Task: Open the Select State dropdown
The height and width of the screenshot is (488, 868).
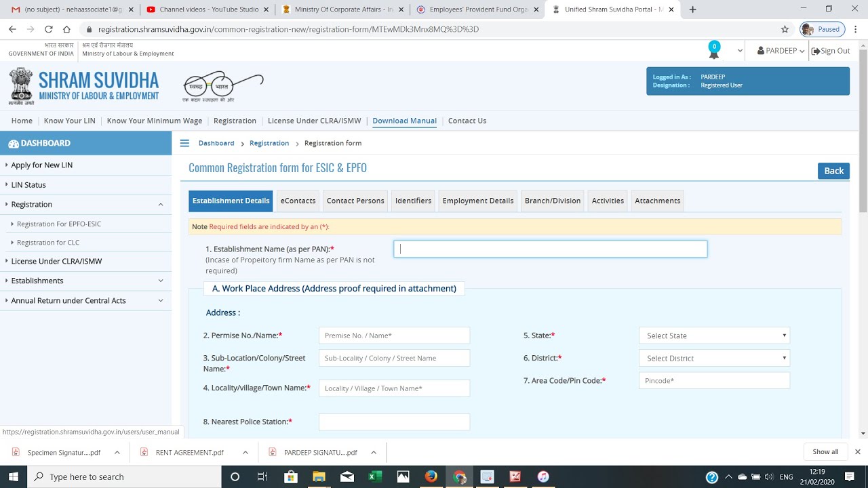Action: click(x=715, y=335)
